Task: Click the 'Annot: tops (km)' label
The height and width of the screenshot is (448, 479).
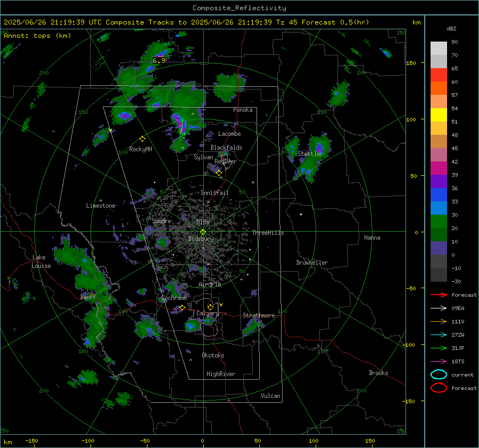Action: click(37, 36)
